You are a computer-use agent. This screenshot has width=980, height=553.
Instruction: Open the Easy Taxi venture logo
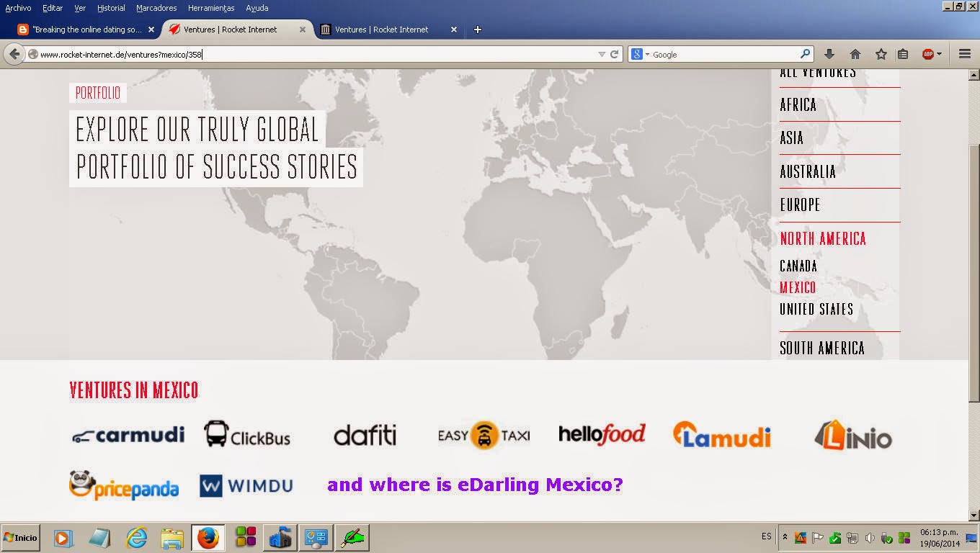pos(484,435)
